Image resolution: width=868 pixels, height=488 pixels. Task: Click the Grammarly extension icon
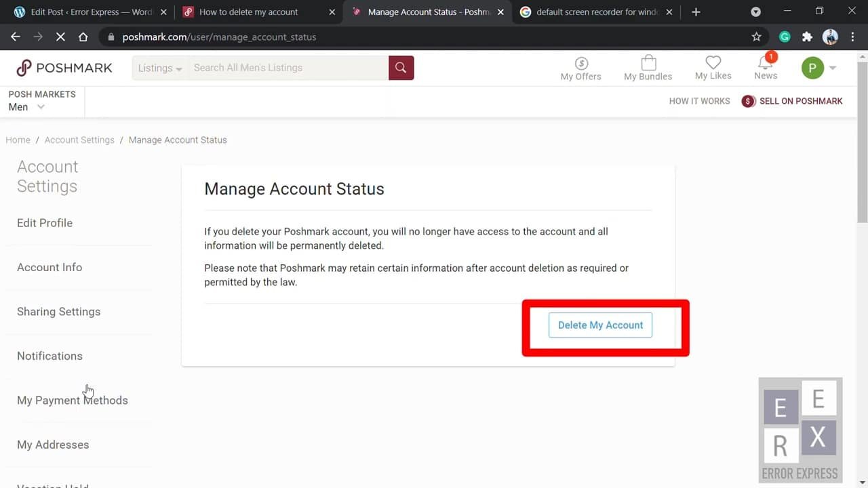785,37
